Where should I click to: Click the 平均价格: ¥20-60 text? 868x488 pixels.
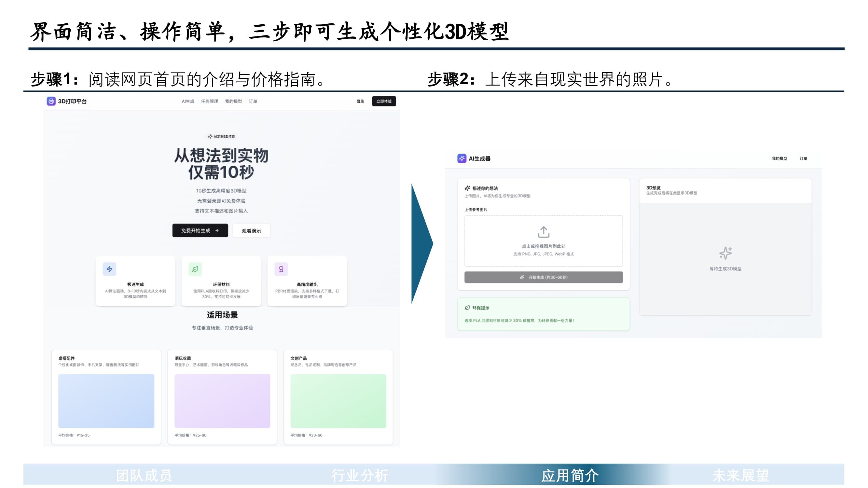coord(306,435)
